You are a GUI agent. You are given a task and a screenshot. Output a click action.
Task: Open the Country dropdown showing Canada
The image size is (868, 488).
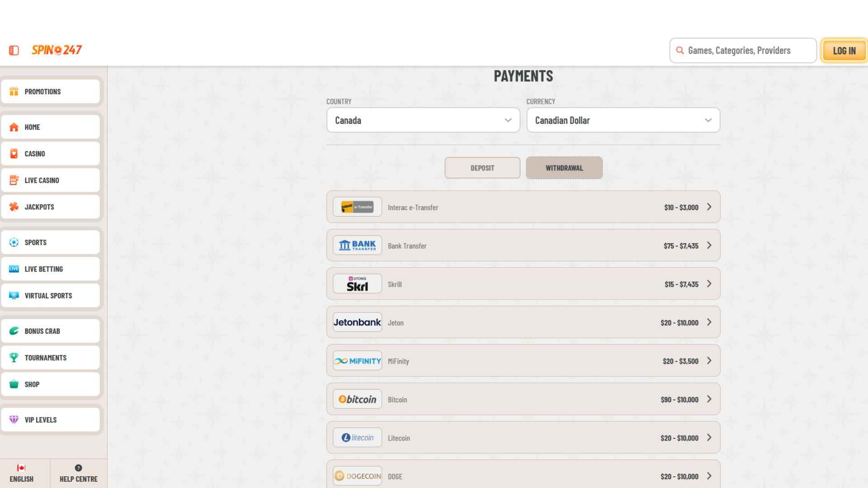(x=423, y=120)
